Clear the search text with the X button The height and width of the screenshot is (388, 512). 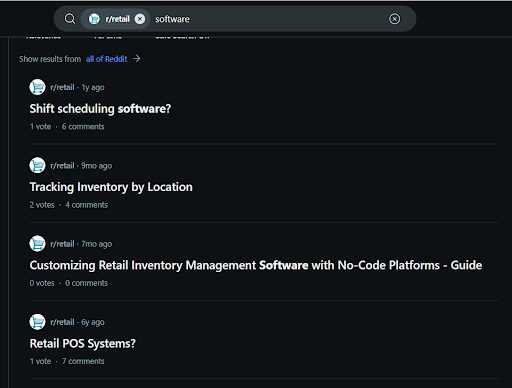[x=394, y=19]
